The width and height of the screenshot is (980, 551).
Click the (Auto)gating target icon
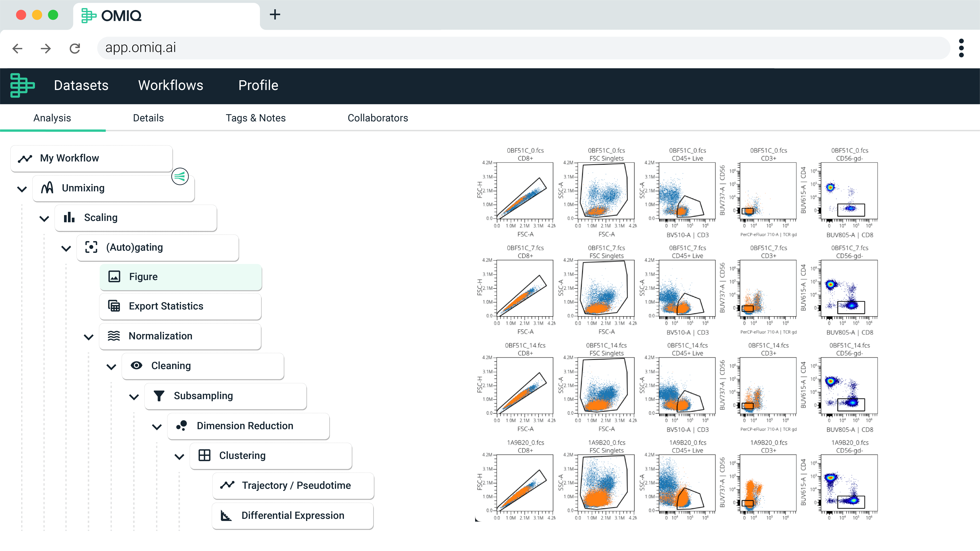(91, 247)
